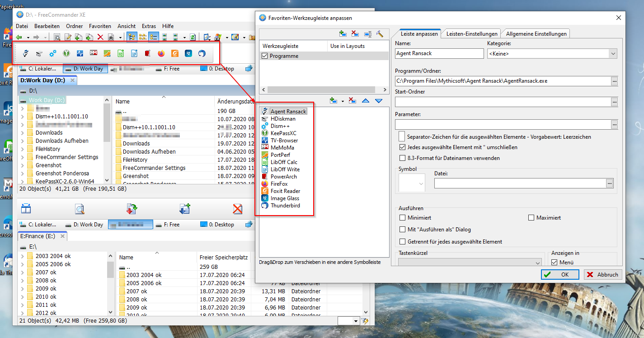Launch Agent Ransack from the favorites toolbar

26,53
